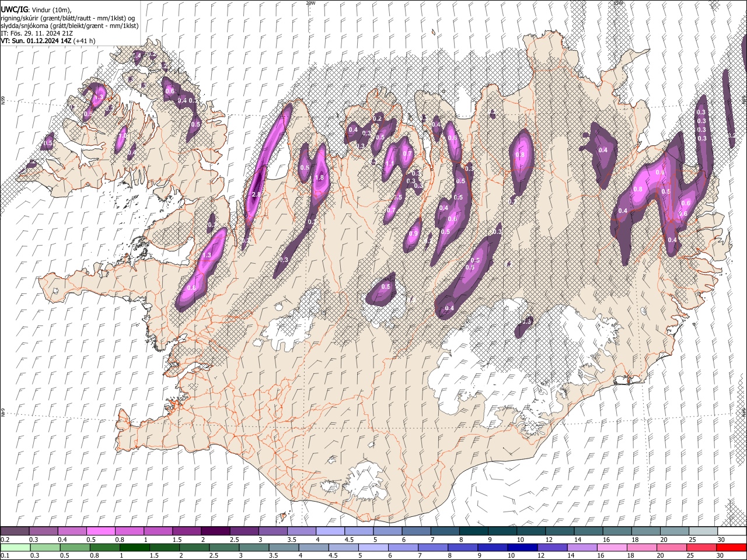Click the "VT: Sun. 01.12.2024 14Z" valid time
The width and height of the screenshot is (747, 560).
[36, 41]
